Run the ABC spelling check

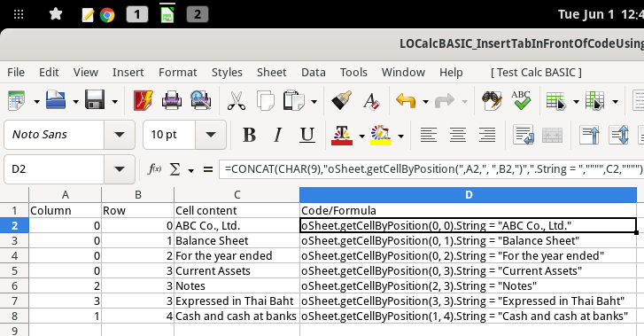point(521,100)
